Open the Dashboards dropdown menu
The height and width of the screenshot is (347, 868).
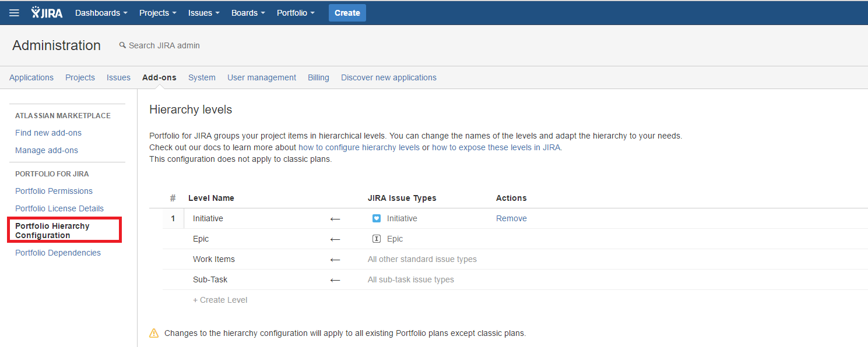[101, 13]
